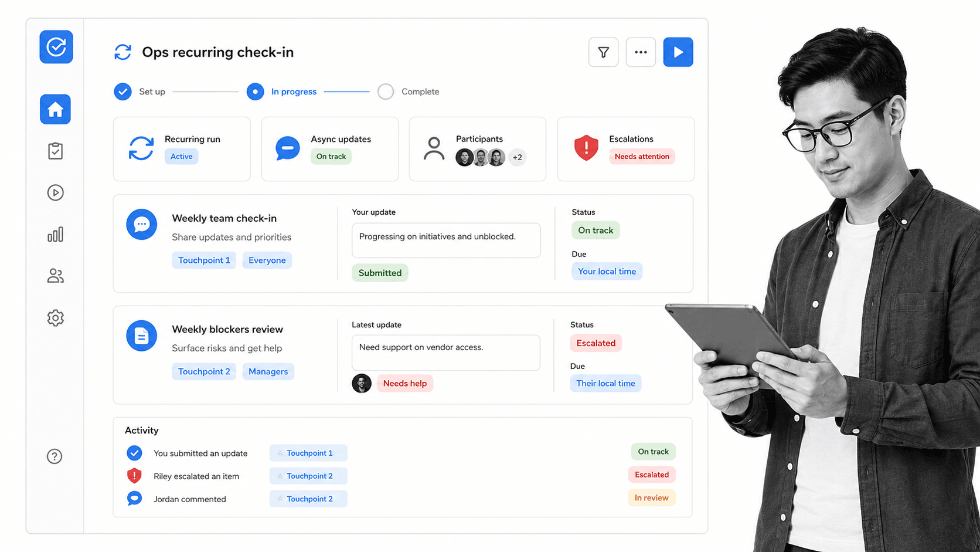Screen dimensions: 980x552
Task: Click the Needs attention escalations badge
Action: pyautogui.click(x=642, y=157)
